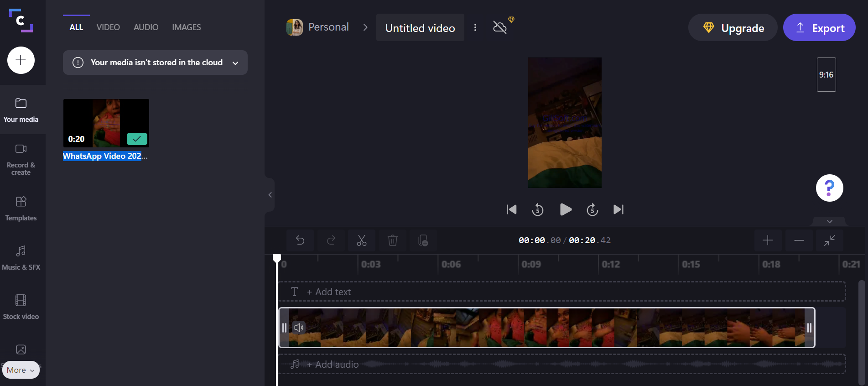Open the Your media sidebar panel
Image resolution: width=868 pixels, height=386 pixels.
(x=21, y=110)
